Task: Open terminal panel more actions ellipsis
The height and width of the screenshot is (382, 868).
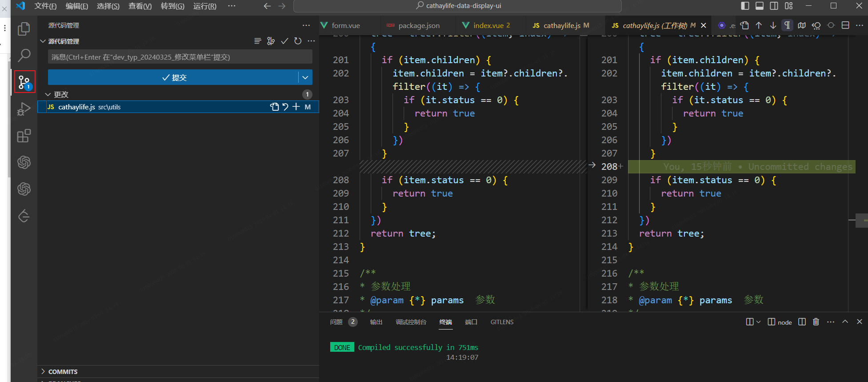Action: pos(831,322)
